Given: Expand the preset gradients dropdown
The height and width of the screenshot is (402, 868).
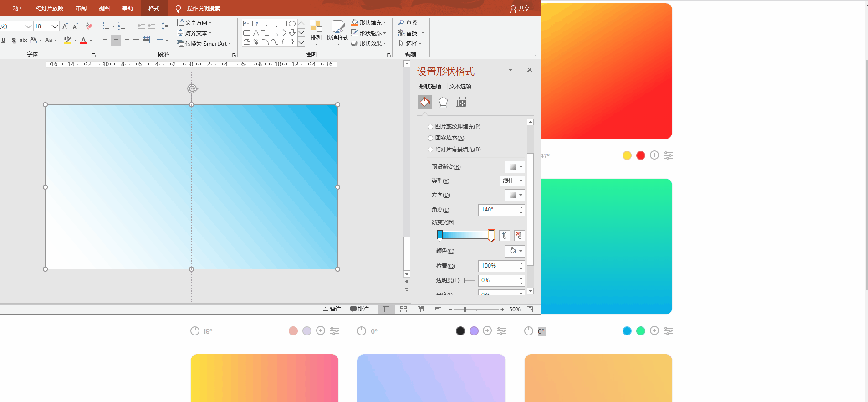Looking at the screenshot, I should [515, 167].
